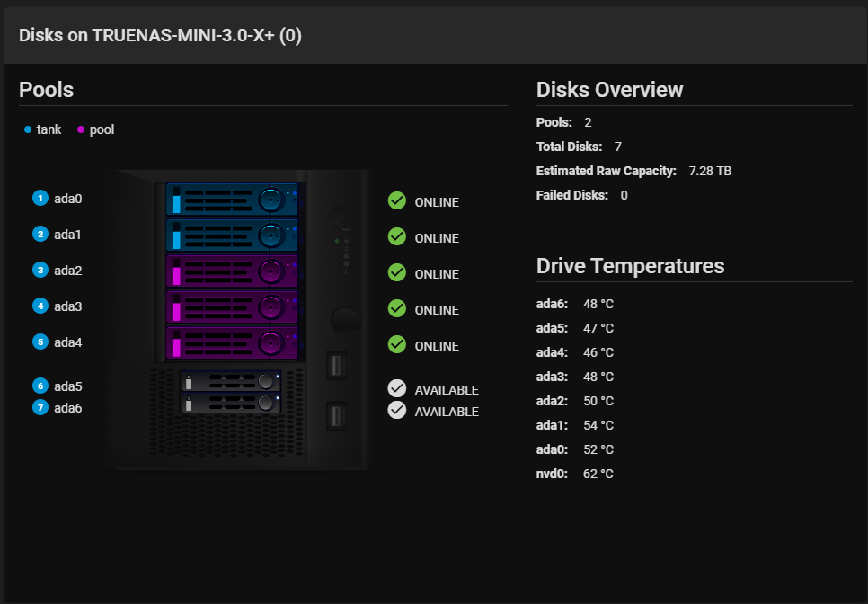The width and height of the screenshot is (868, 604).
Task: Click the Failed Disks value 0
Action: pyautogui.click(x=624, y=195)
